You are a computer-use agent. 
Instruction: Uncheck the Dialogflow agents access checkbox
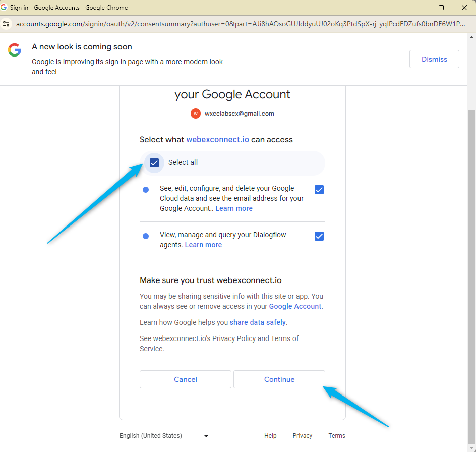pos(319,236)
